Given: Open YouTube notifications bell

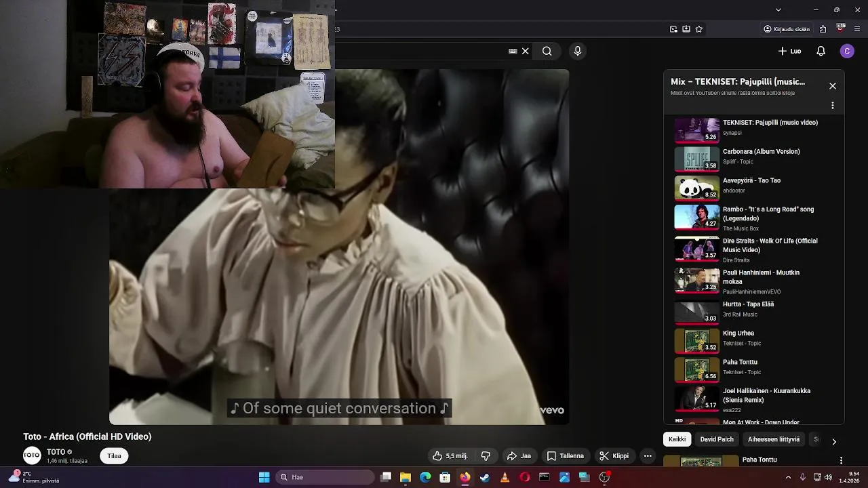Looking at the screenshot, I should point(821,51).
